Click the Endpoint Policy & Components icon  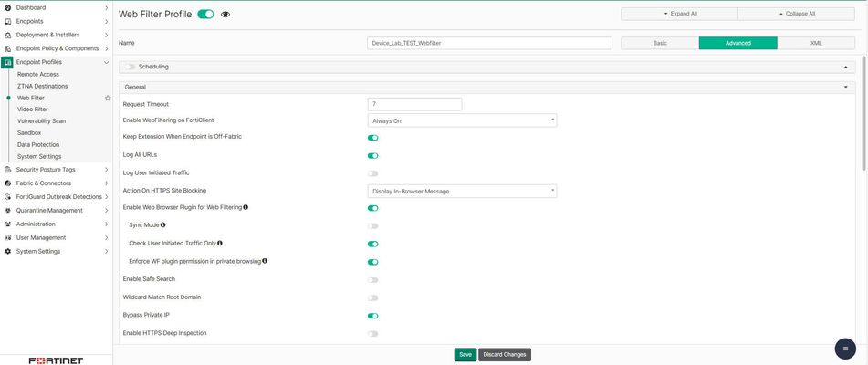click(x=7, y=48)
